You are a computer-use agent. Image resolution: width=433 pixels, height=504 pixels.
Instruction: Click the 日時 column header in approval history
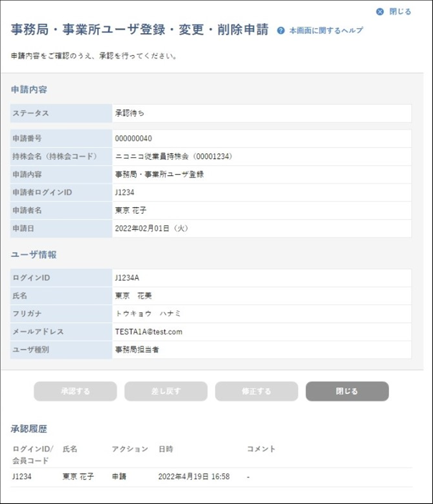(166, 449)
